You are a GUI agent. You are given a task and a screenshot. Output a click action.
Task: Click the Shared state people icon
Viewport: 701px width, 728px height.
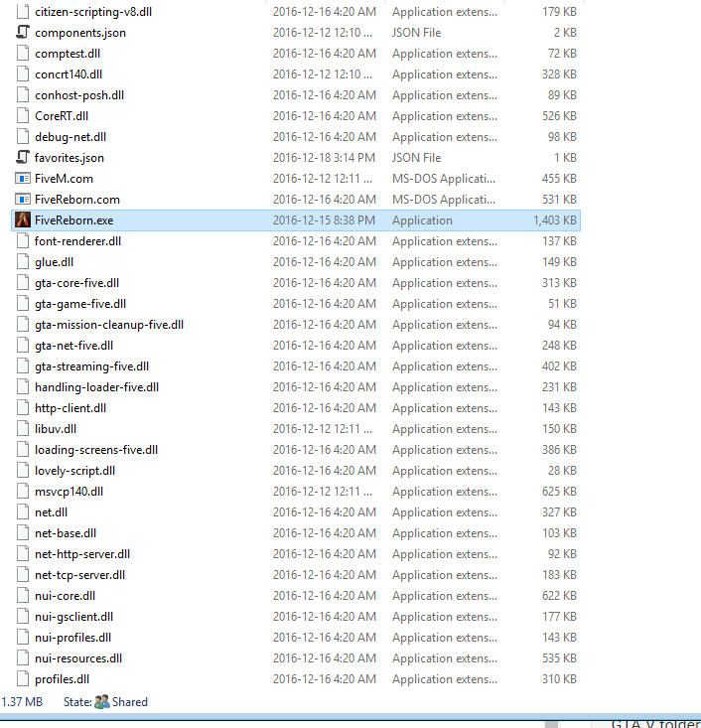(x=101, y=701)
